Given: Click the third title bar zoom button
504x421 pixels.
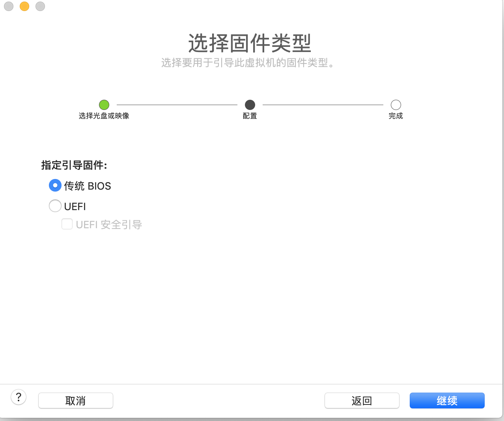Looking at the screenshot, I should coord(40,6).
